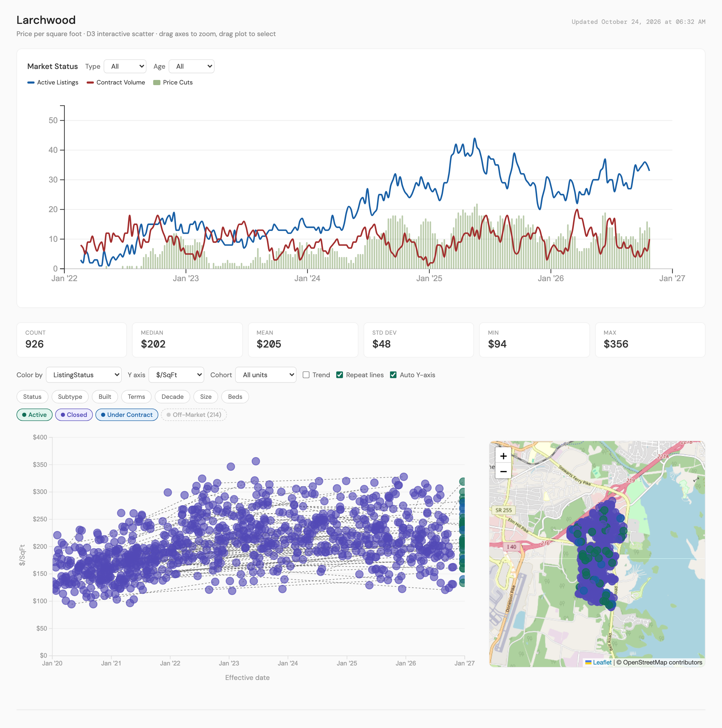Open the Age dropdown

coord(191,66)
